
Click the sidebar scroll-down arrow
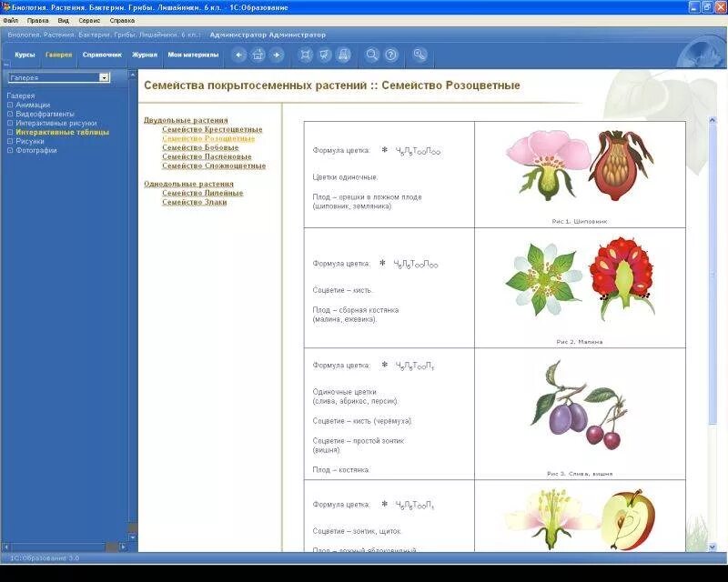pos(132,537)
